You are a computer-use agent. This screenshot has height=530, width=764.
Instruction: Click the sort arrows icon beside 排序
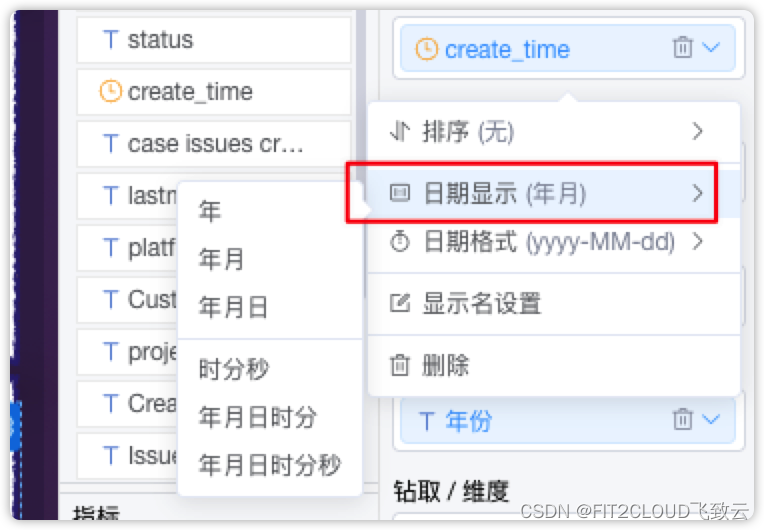[399, 131]
